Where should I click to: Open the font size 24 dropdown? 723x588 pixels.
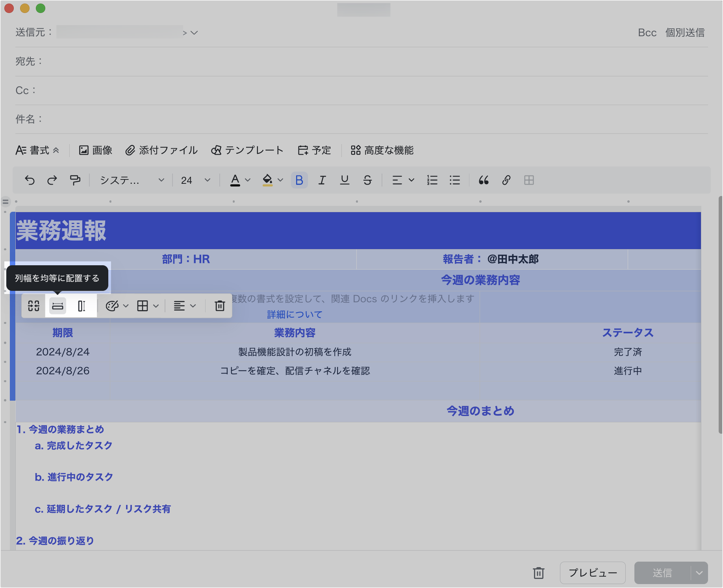pyautogui.click(x=196, y=180)
